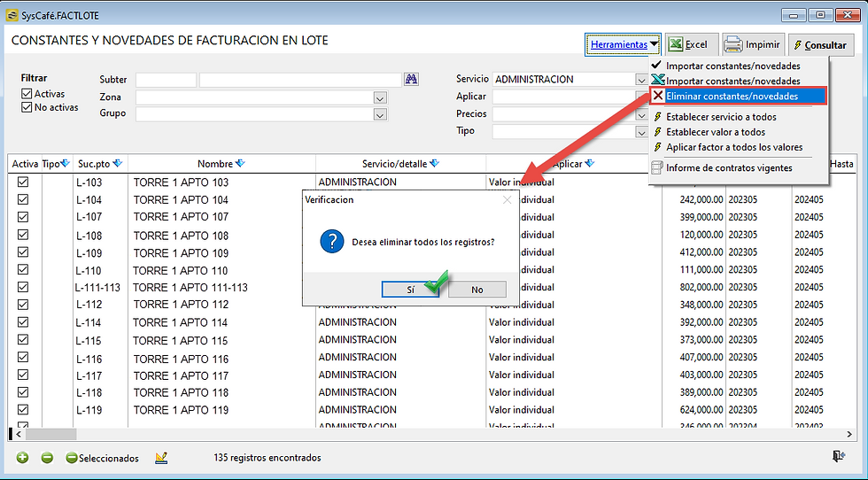
Task: Click the edit pencil icon in bottom bar
Action: [x=161, y=458]
